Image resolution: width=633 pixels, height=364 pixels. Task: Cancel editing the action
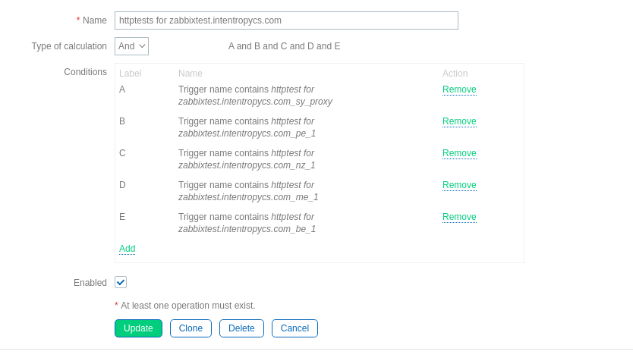pos(294,328)
